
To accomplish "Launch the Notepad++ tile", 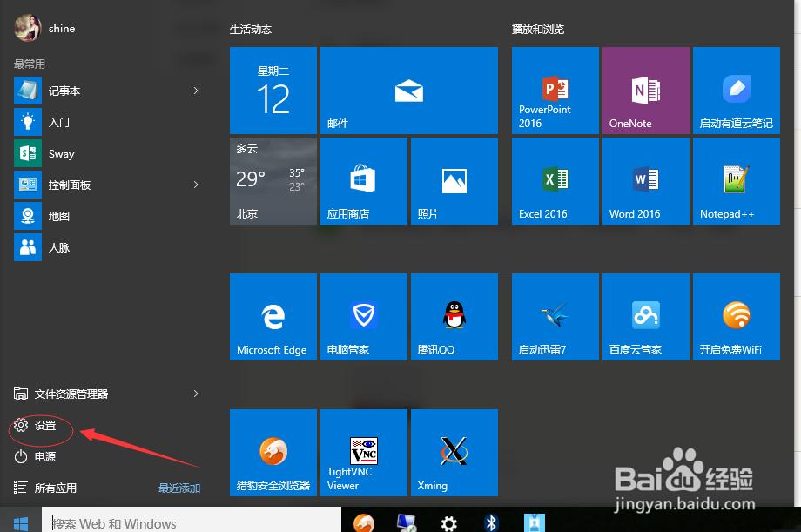I will (737, 181).
